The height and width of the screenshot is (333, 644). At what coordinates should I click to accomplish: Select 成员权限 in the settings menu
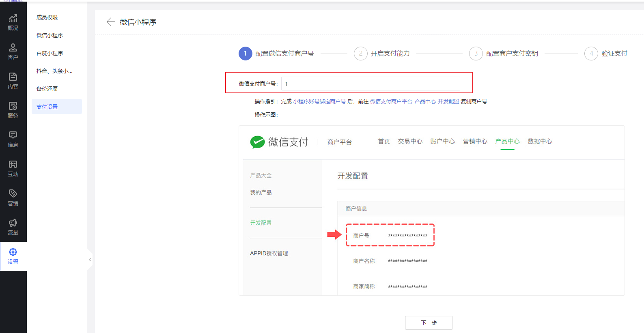47,17
